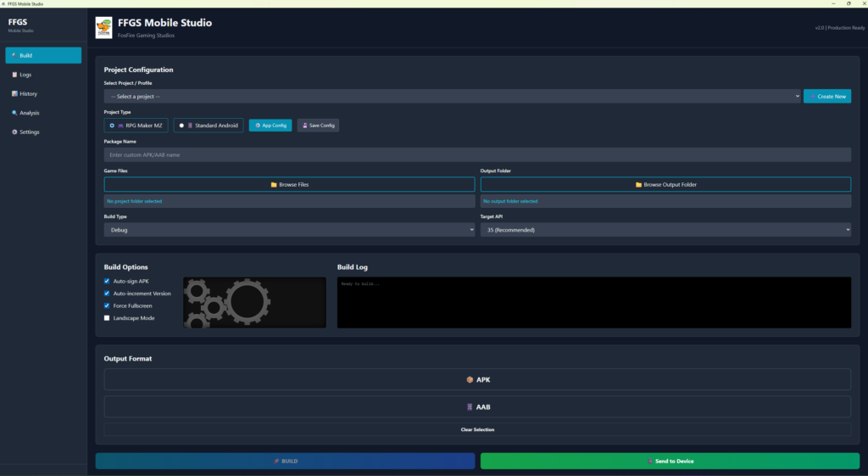Click the folder icon in Browse Output Folder

point(638,184)
